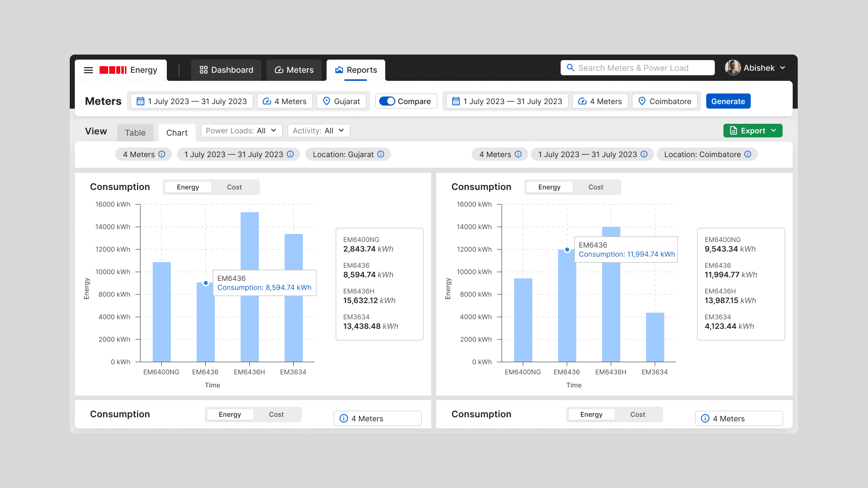
Task: Open the Activity filter dropdown
Action: [318, 130]
